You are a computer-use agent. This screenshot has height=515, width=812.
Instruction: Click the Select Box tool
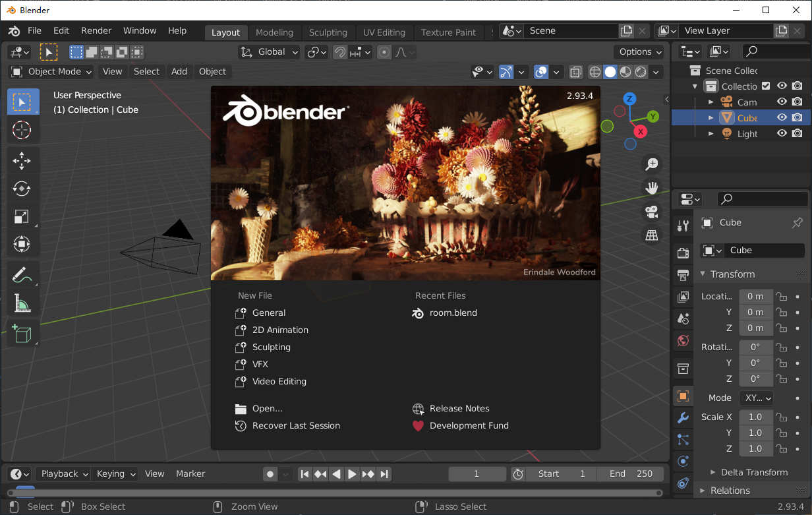[22, 102]
